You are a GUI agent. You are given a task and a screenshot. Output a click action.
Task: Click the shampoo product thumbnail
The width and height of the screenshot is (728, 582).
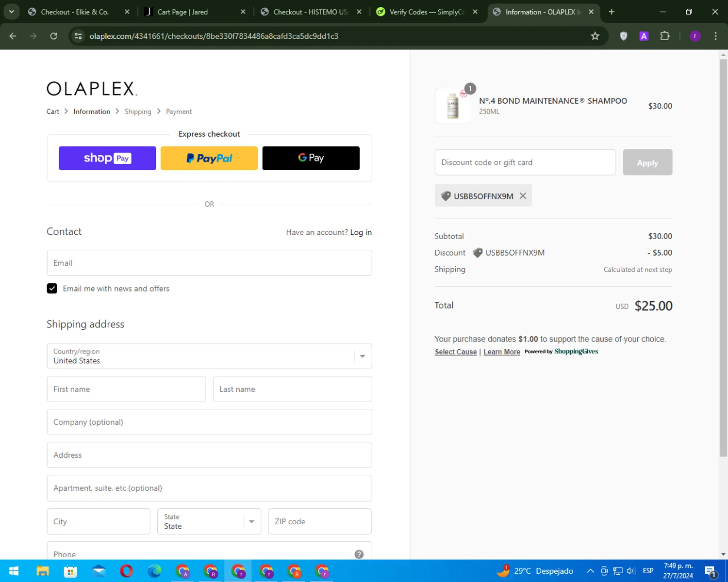click(x=453, y=106)
